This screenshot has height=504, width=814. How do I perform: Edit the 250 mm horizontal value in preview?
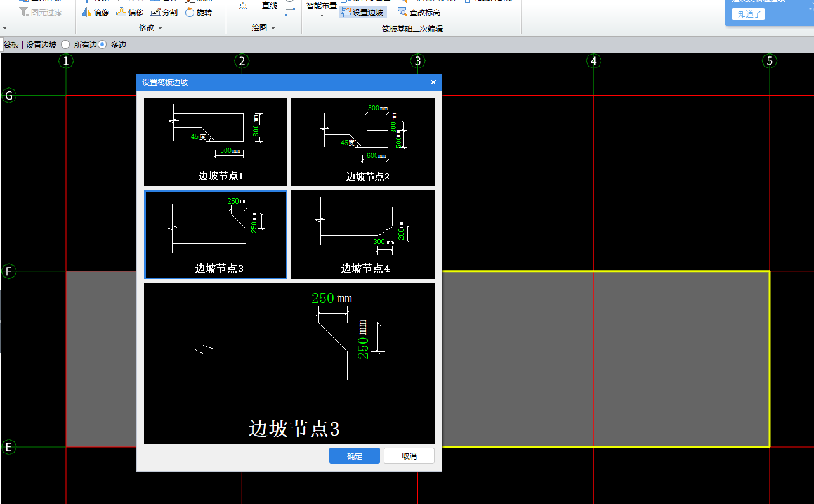[323, 298]
